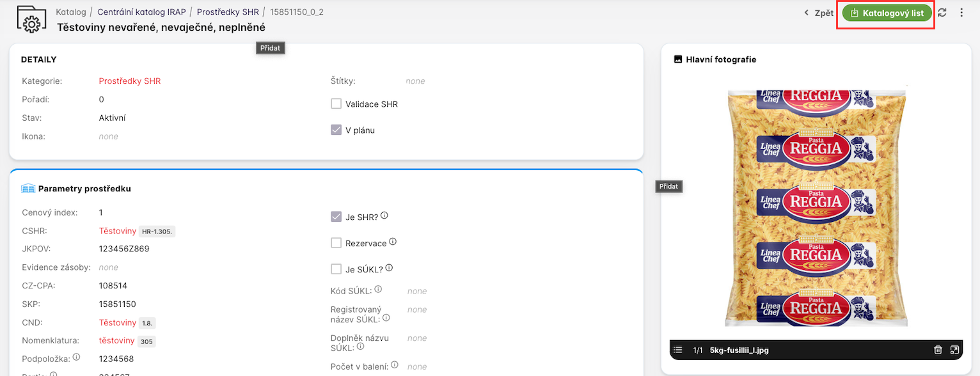Open the red Prostředky SHR category link

coord(130,81)
